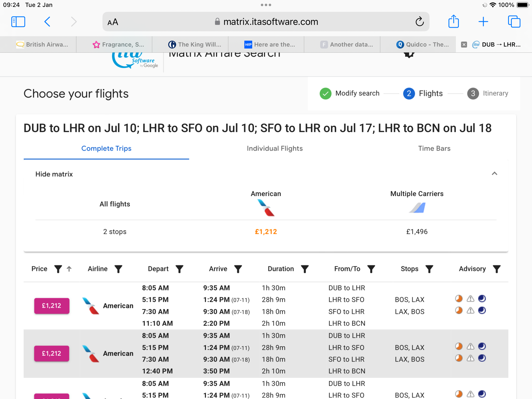Tap Safari share icon
This screenshot has width=532, height=399.
coord(454,21)
